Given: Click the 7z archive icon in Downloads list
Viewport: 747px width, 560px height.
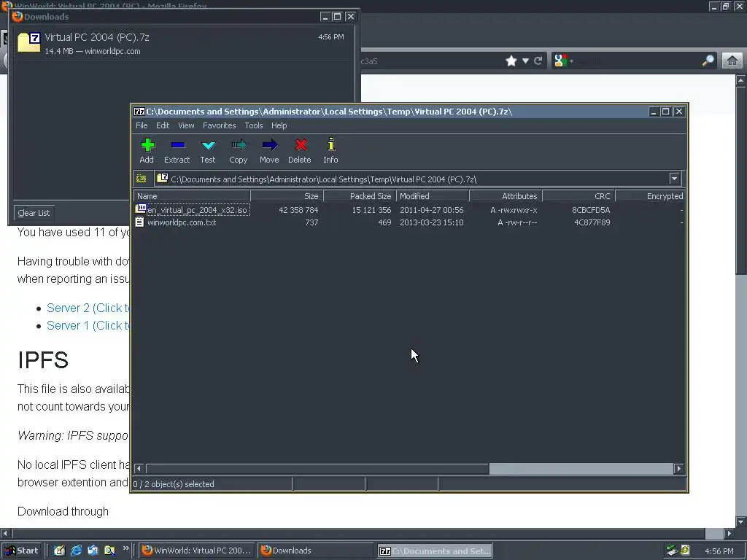Looking at the screenshot, I should pyautogui.click(x=29, y=42).
